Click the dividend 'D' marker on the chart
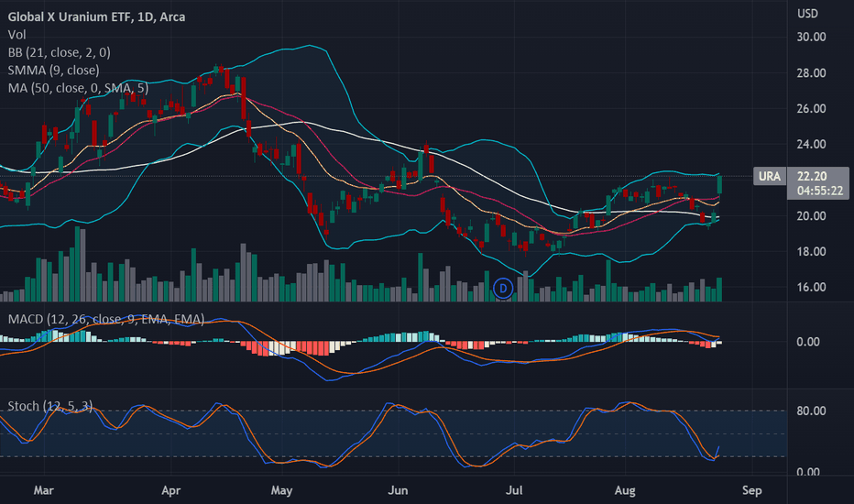This screenshot has height=504, width=854. (x=503, y=289)
